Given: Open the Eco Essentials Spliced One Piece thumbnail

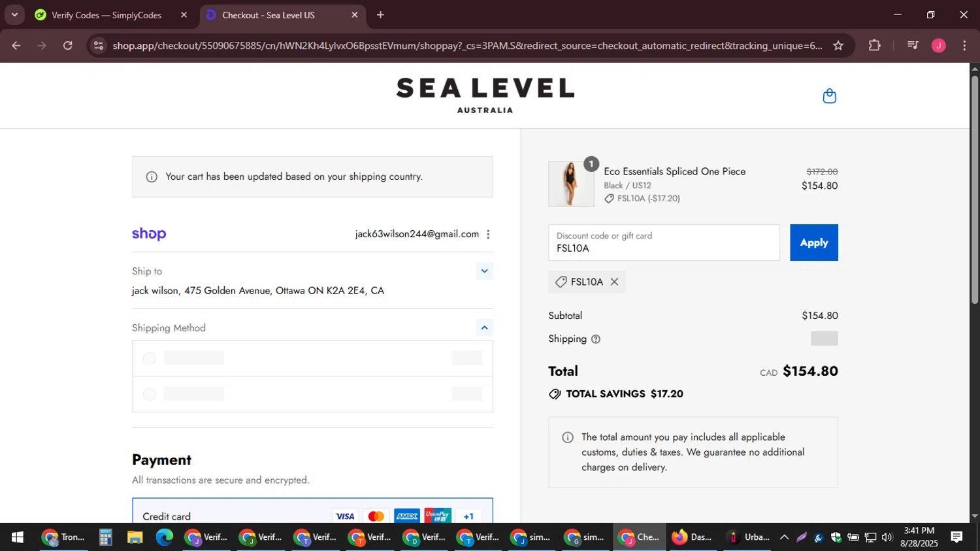Looking at the screenshot, I should tap(571, 184).
